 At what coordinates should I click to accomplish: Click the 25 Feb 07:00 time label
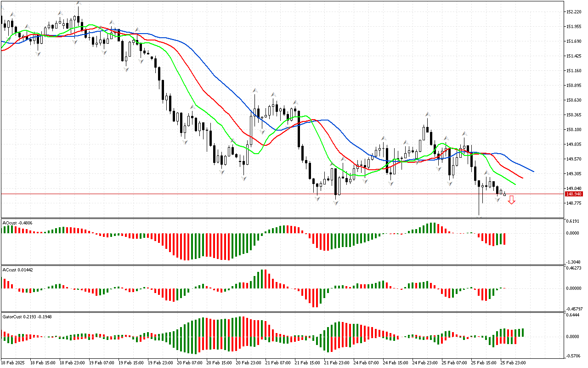pyautogui.click(x=454, y=363)
